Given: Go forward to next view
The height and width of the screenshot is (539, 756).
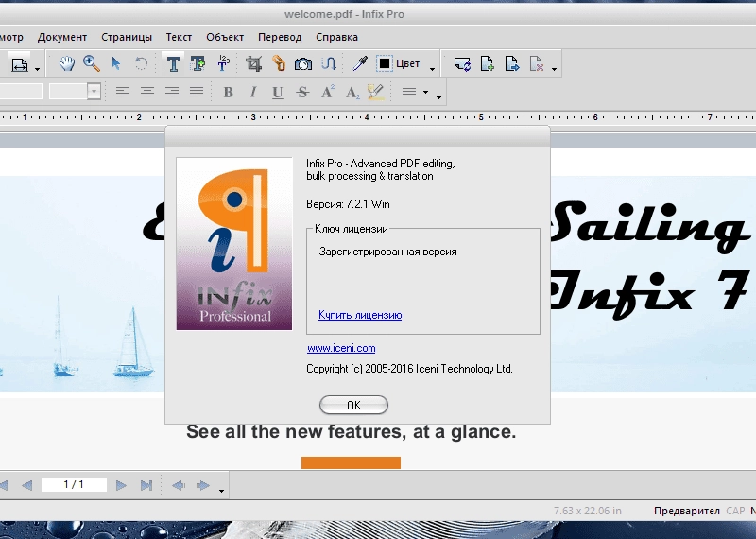Looking at the screenshot, I should click(x=203, y=485).
